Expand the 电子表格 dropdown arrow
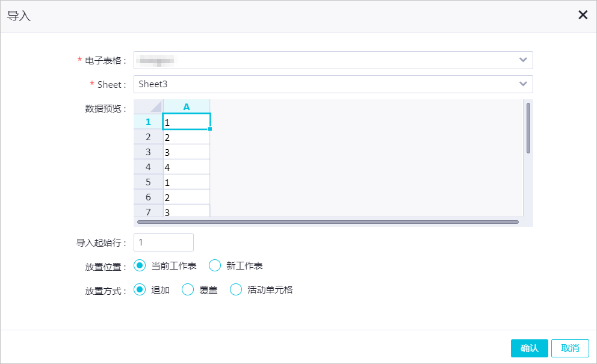Viewport: 597px width, 364px height. pyautogui.click(x=523, y=60)
